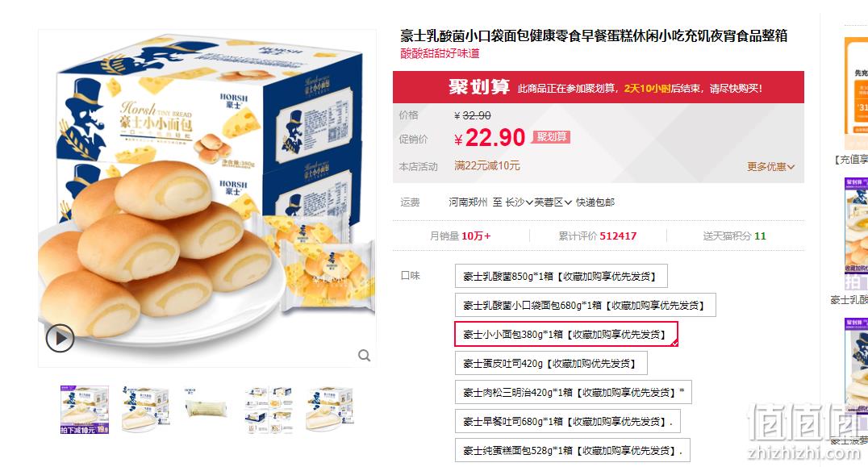Select flavor 豪士乳酸菌小口袋面包680g*1箱
Viewport: 868px width, 467px height.
[x=585, y=305]
